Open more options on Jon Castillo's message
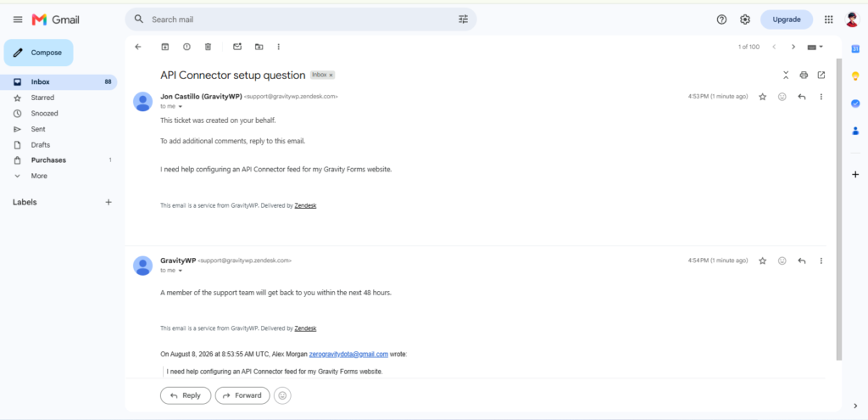 coord(821,97)
